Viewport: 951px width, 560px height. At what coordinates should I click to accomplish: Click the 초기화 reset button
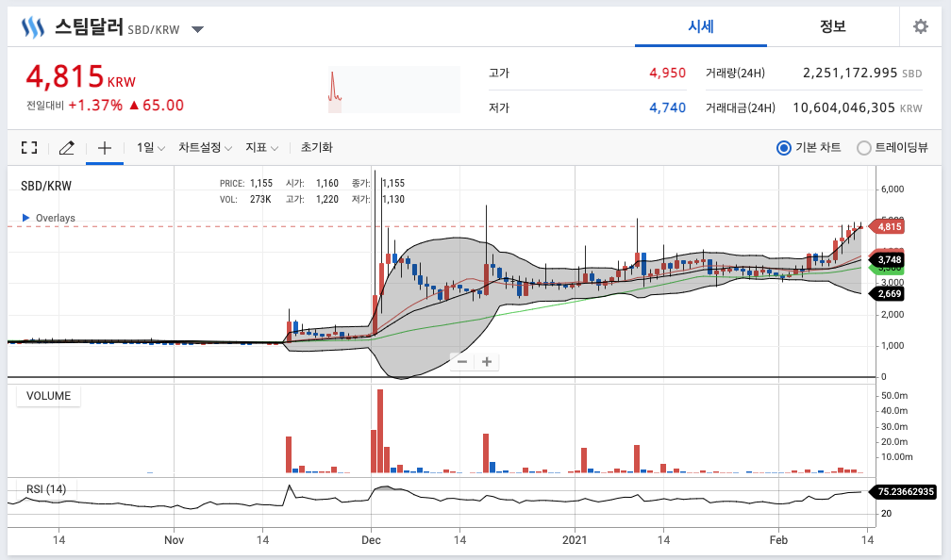(317, 147)
